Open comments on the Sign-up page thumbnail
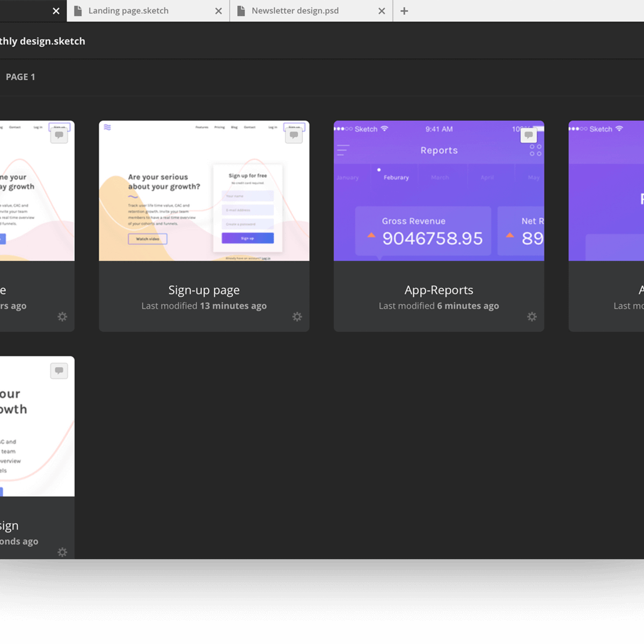 coord(294,135)
